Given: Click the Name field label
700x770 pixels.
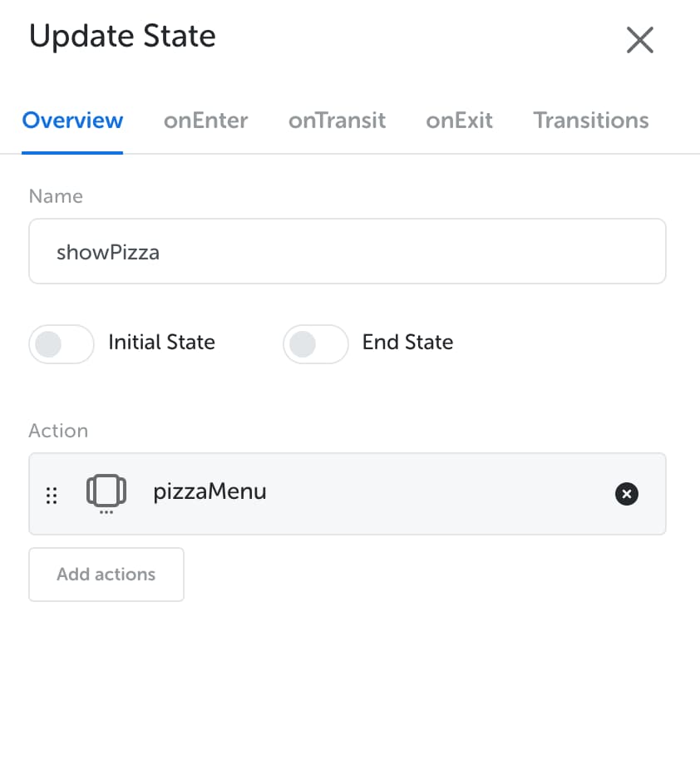Looking at the screenshot, I should click(56, 196).
